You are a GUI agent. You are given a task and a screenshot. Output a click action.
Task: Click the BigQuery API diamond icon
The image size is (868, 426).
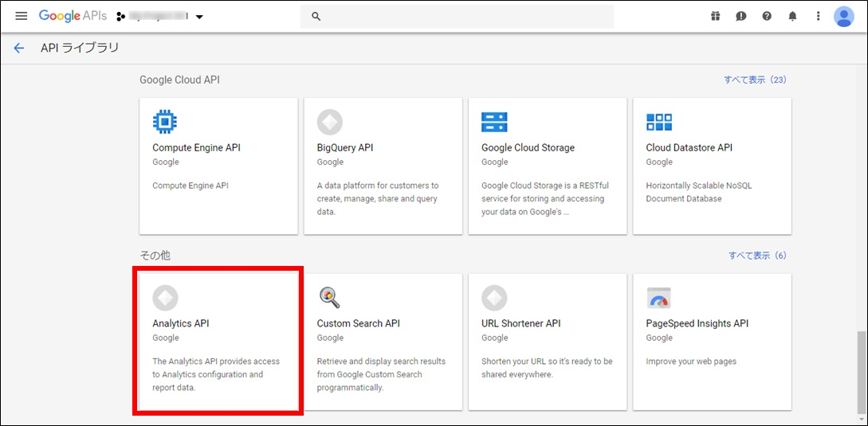[329, 122]
